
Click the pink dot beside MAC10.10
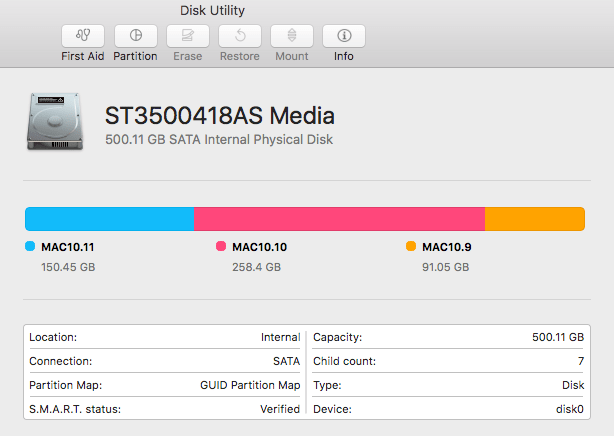click(x=221, y=246)
